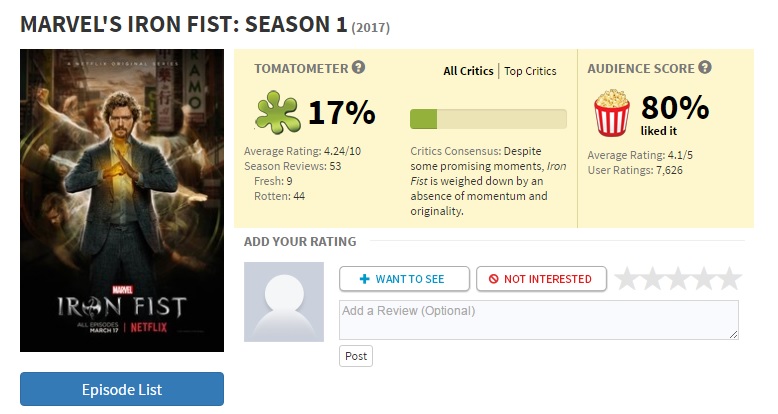Switch to the Top Critics tab
Screen dimensions: 778x414
coord(530,71)
